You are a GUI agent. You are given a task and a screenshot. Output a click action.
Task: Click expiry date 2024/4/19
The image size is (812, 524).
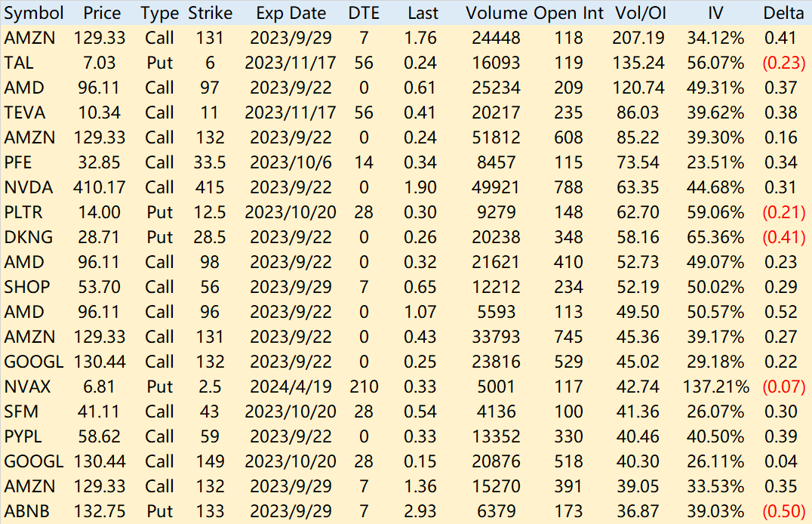coord(291,387)
